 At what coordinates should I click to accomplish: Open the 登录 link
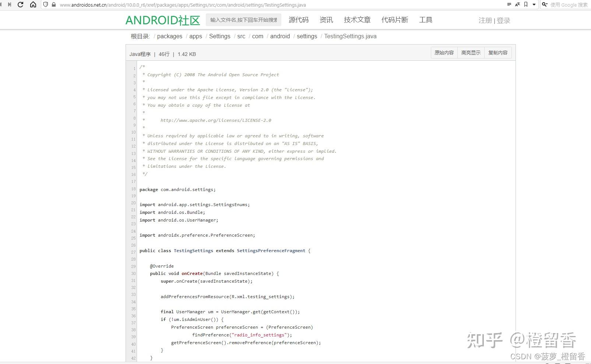click(503, 21)
